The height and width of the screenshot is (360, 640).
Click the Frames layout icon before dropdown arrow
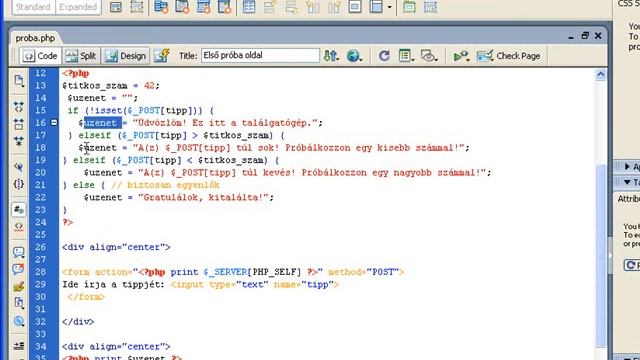coord(376,7)
